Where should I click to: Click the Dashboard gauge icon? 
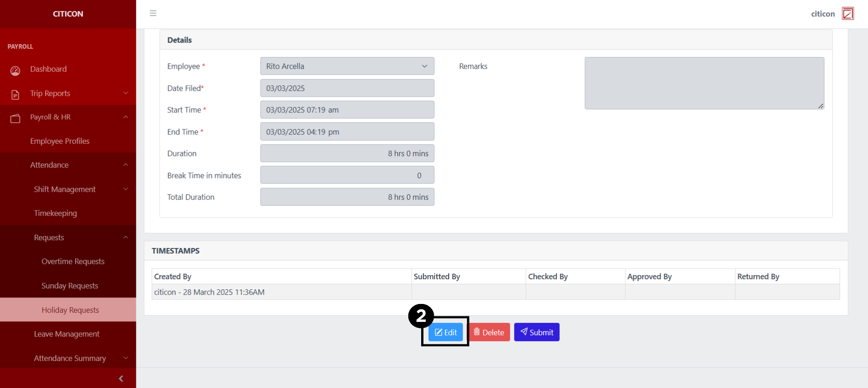(15, 70)
